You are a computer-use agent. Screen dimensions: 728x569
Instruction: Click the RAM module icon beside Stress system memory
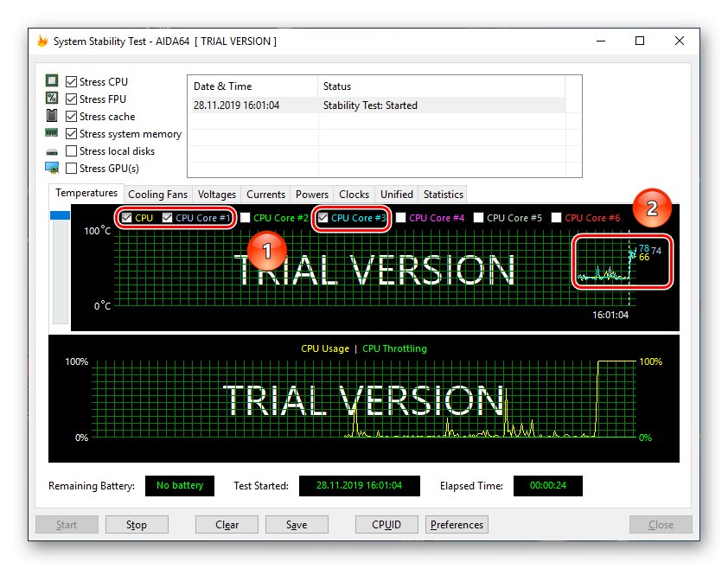tap(52, 133)
